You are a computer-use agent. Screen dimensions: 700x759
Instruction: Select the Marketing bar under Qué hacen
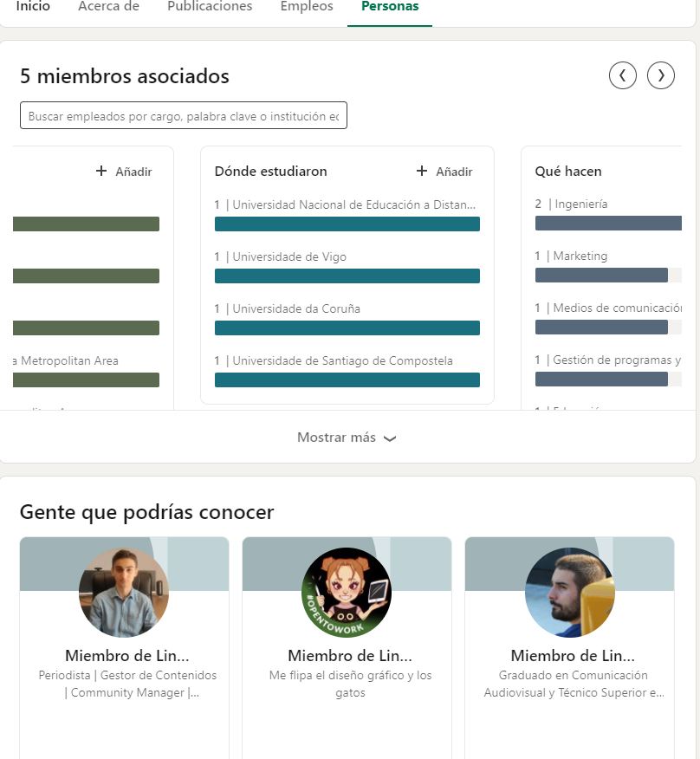pos(601,275)
